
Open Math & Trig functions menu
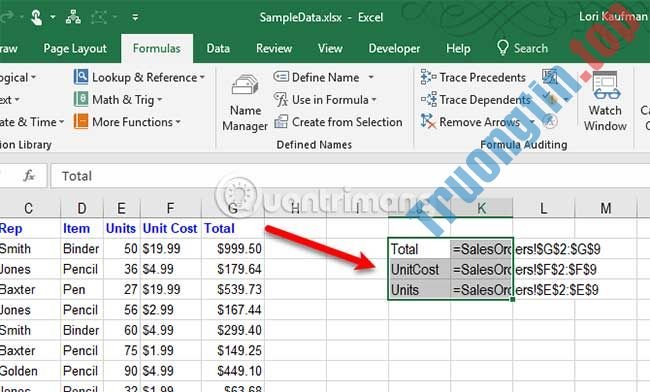[x=118, y=100]
